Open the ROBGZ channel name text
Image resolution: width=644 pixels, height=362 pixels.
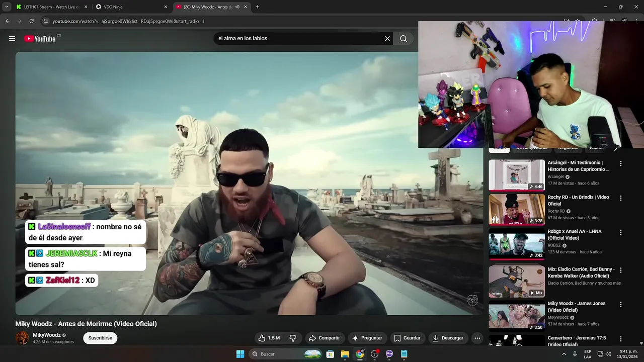(x=554, y=245)
